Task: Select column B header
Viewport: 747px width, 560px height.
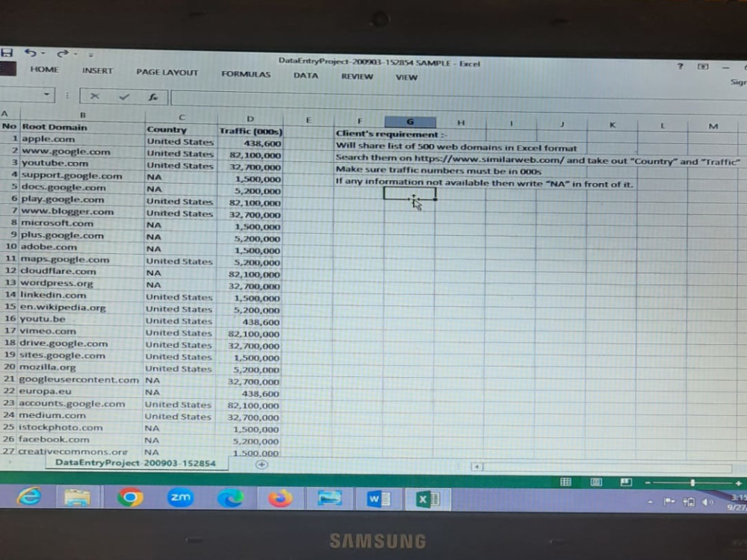Action: [x=83, y=115]
